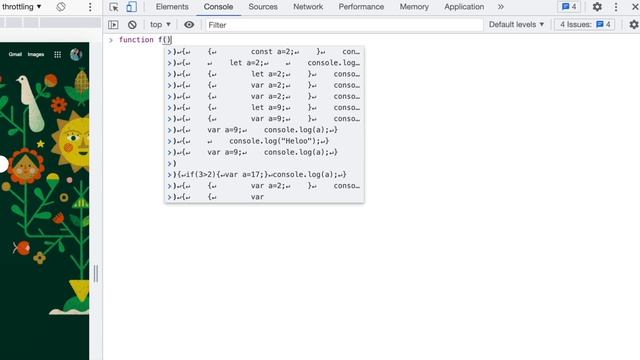Viewport: 640px width, 360px height.
Task: Close the DevTools panel
Action: (635, 7)
